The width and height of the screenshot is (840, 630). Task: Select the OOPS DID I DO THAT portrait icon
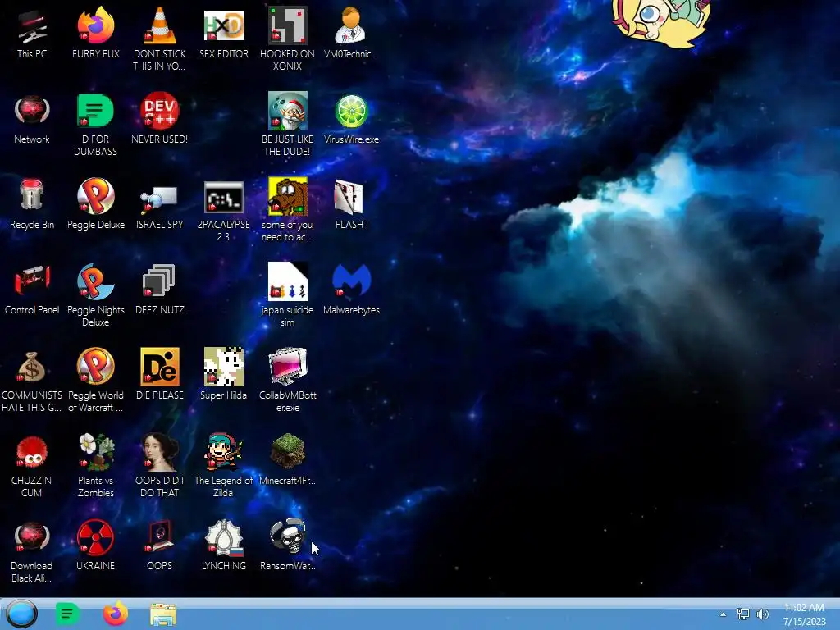[160, 467]
